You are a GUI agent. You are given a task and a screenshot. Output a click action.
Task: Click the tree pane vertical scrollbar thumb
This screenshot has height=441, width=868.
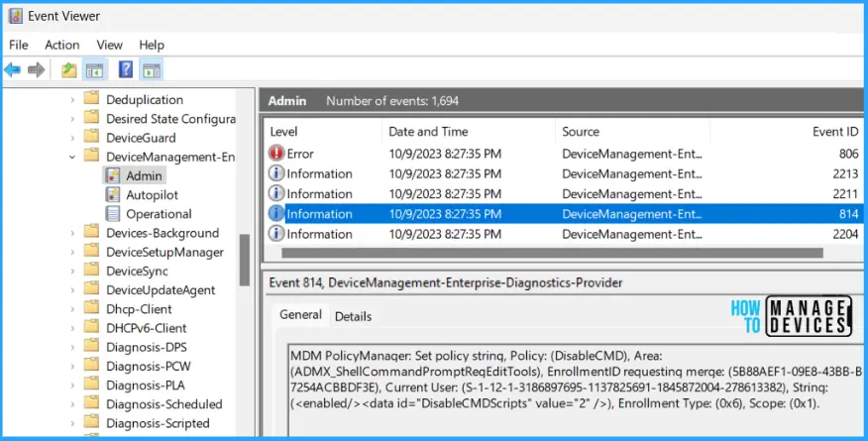[x=244, y=260]
